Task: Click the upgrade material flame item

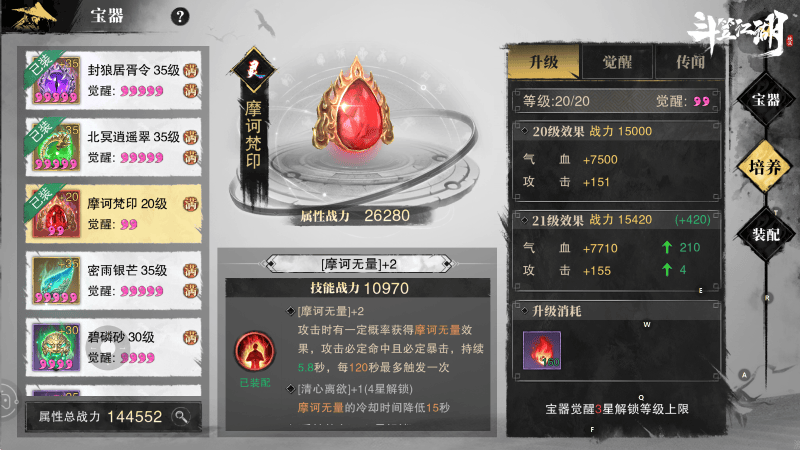Action: click(x=542, y=350)
